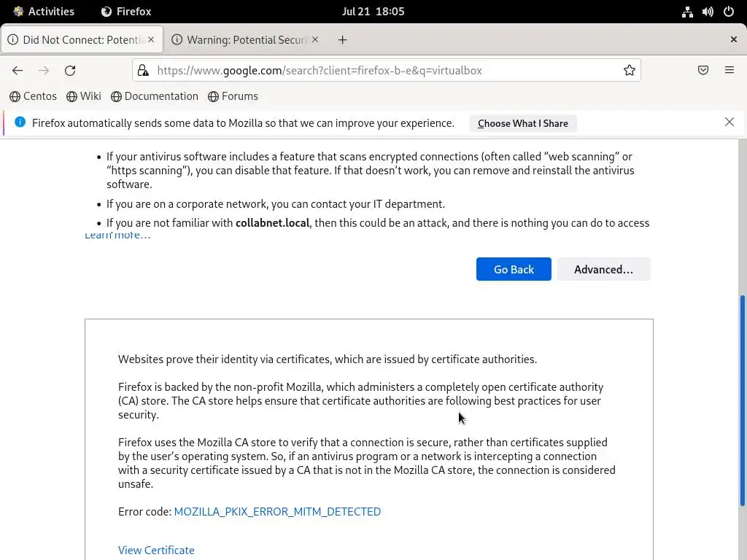The height and width of the screenshot is (560, 747).
Task: Switch to 'Did Not Connect: Potential' tab
Action: click(x=82, y=39)
